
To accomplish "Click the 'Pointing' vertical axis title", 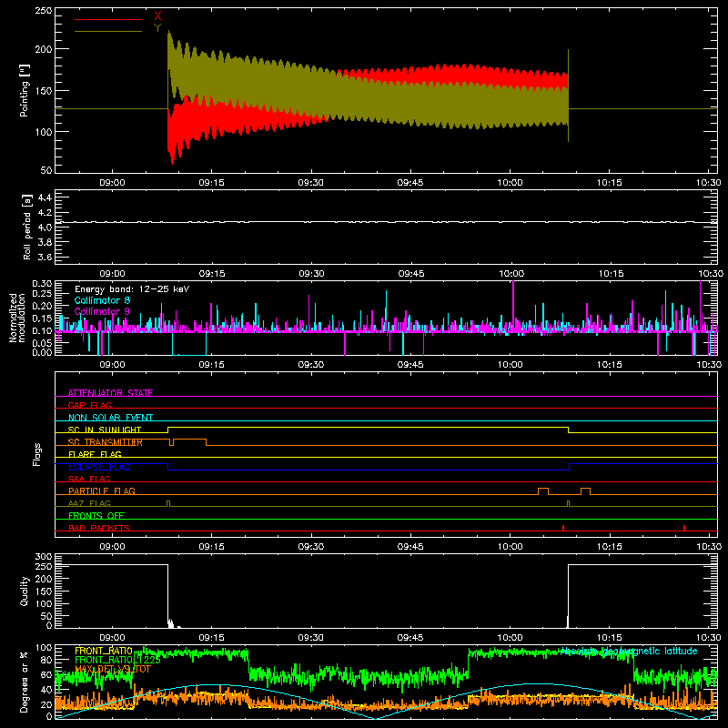I will pyautogui.click(x=25, y=90).
